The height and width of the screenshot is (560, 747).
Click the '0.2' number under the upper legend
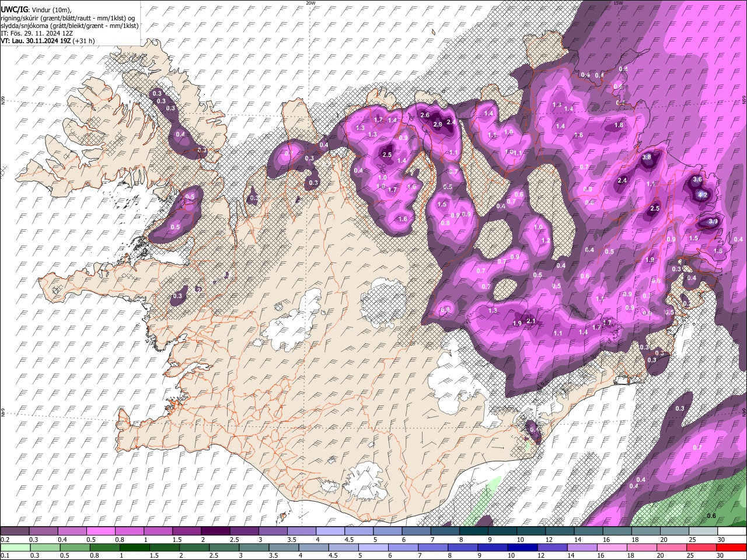click(5, 540)
